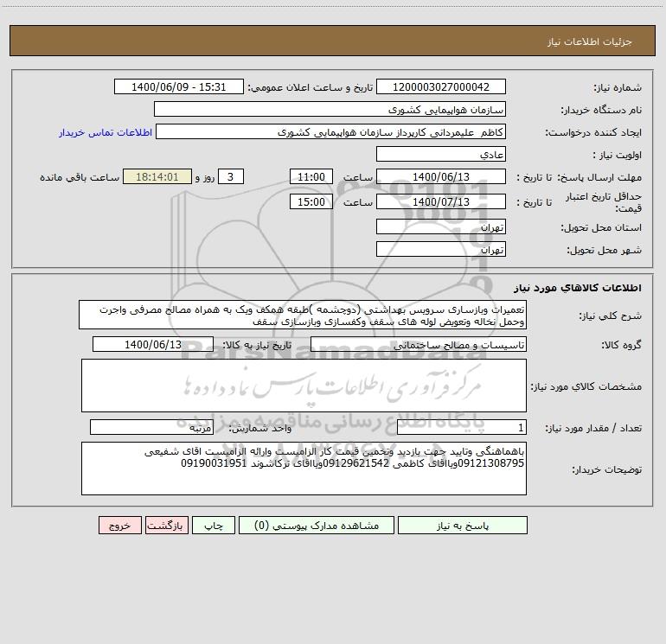Click the نام دستگاه خریدار label
The image size is (666, 644).
pos(601,111)
